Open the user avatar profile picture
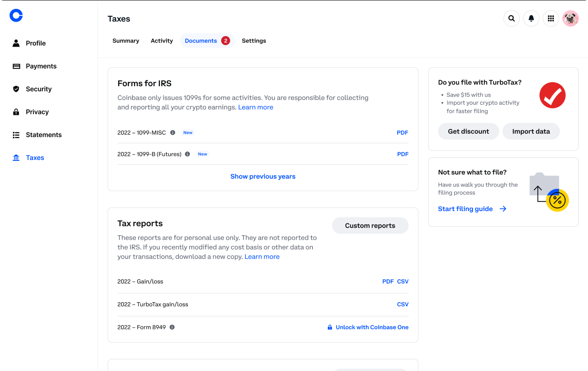The width and height of the screenshot is (588, 371). point(570,18)
